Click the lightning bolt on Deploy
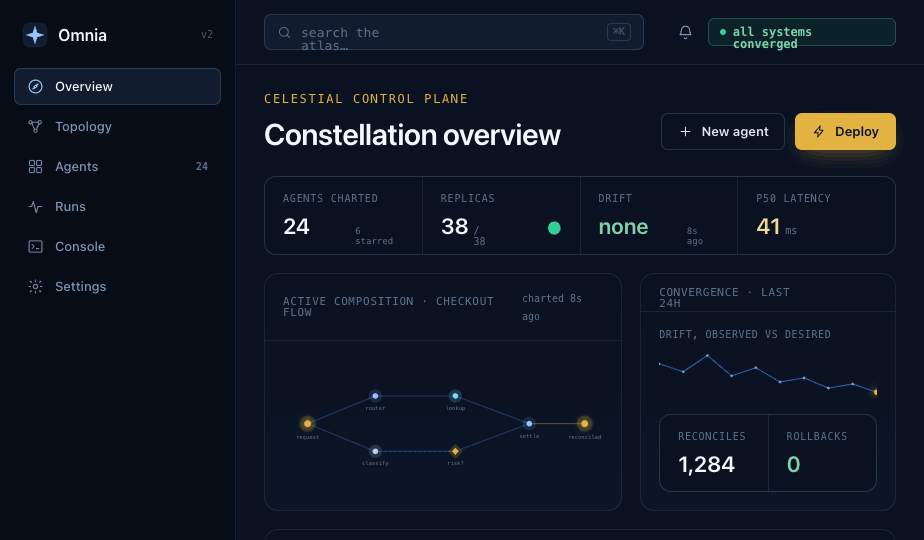Image resolution: width=924 pixels, height=540 pixels. click(819, 131)
